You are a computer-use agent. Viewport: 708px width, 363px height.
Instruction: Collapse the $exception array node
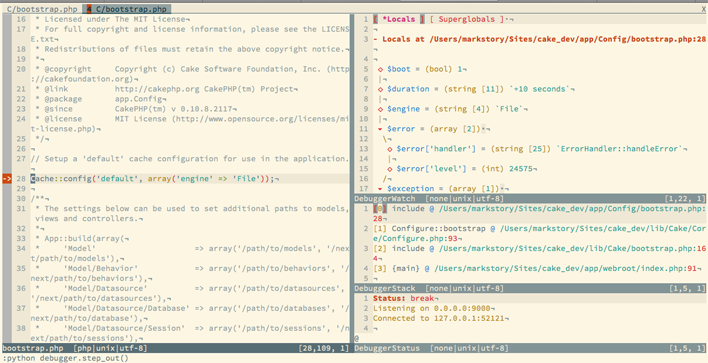pos(380,188)
